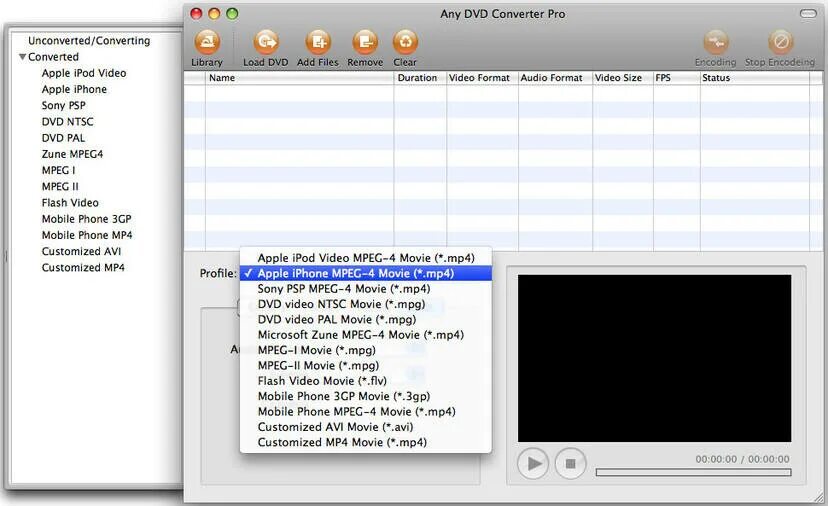Choose DVD video NTSC Movie profile
Screen dimensions: 828x506
coord(365,304)
